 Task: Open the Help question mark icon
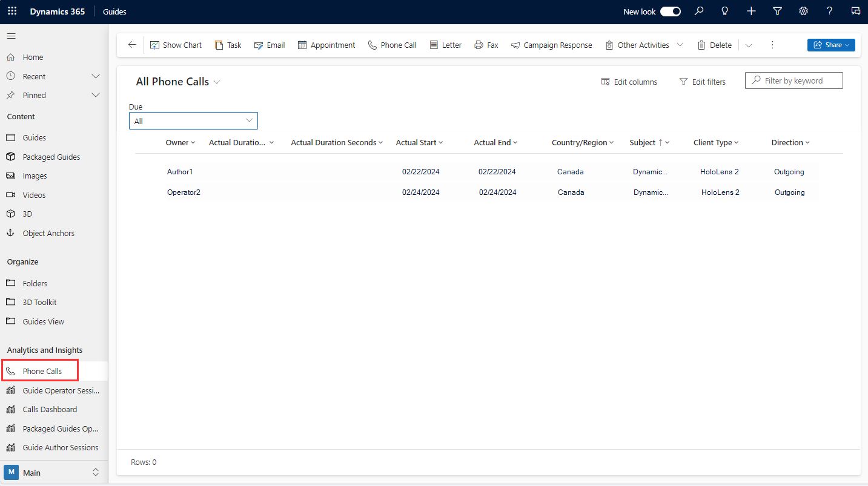pyautogui.click(x=829, y=11)
